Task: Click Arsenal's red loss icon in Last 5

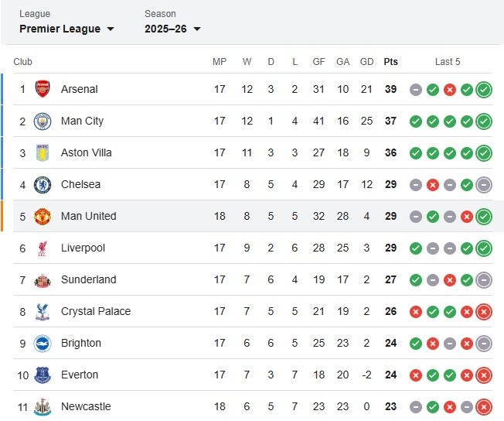Action: 450,90
